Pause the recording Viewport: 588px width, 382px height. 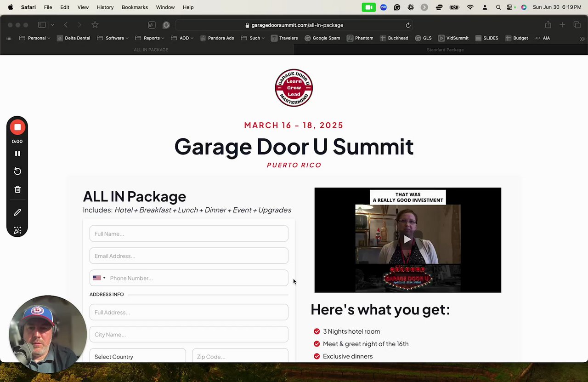[x=17, y=154]
